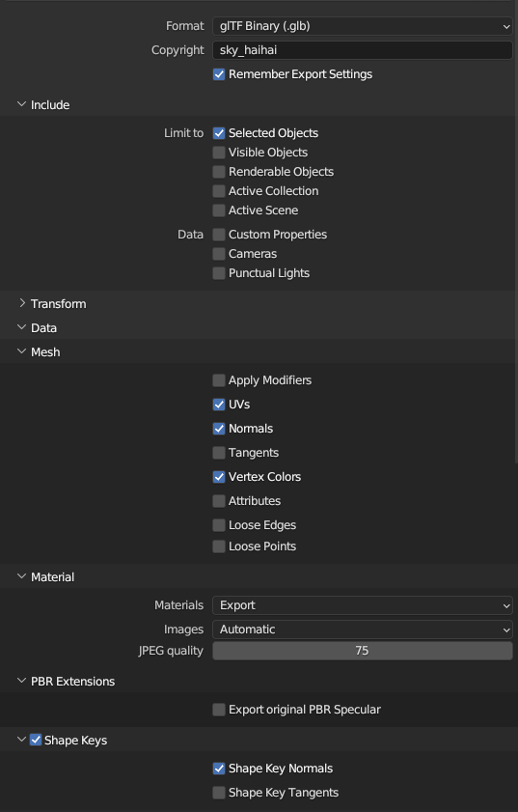Uncheck Selected Objects

point(219,133)
